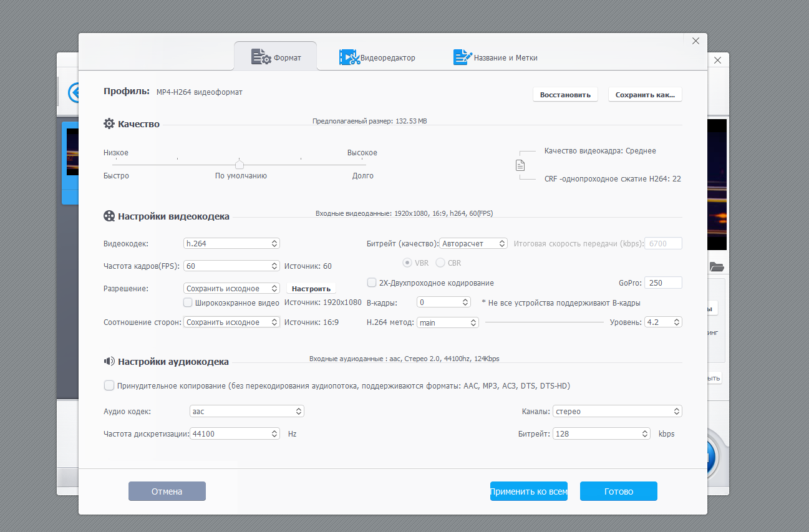Enable forced audio copy checkbox
Image resolution: width=809 pixels, height=532 pixels.
tap(109, 385)
